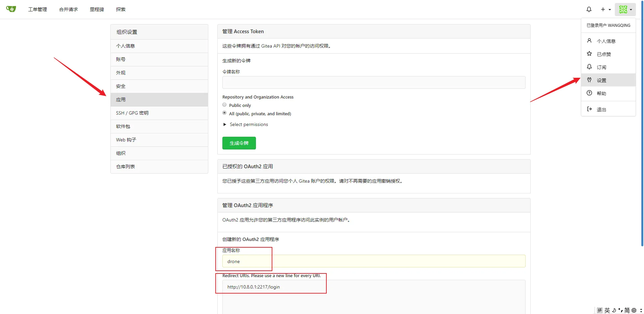Open 合并请求 in the top navigation
The image size is (644, 314).
(x=68, y=9)
